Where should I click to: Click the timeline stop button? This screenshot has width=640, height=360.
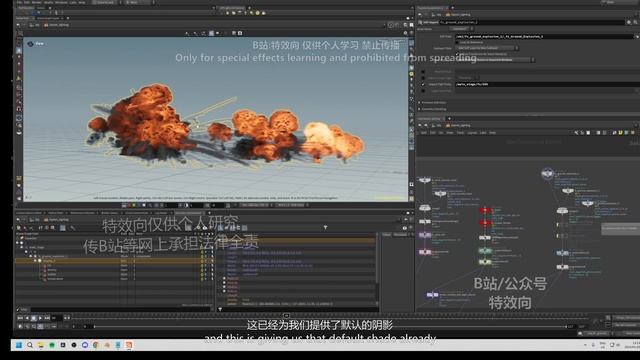point(34,318)
